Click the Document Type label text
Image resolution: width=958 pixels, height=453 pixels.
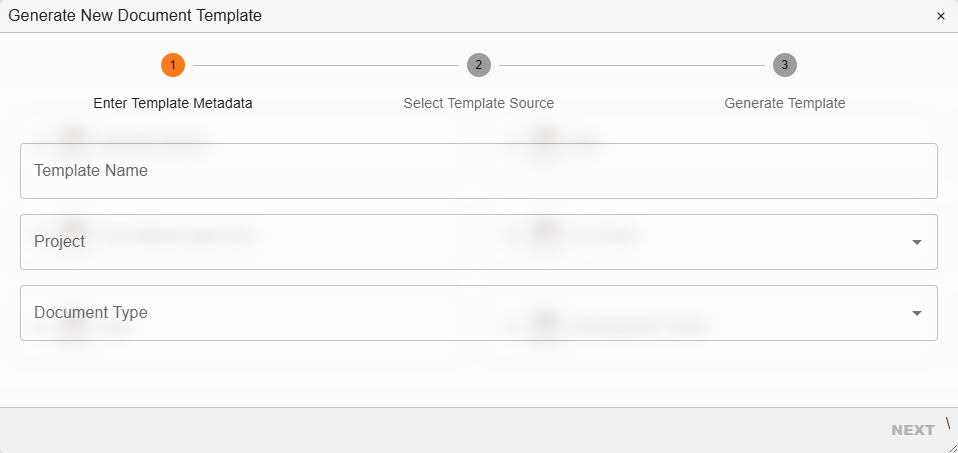90,313
